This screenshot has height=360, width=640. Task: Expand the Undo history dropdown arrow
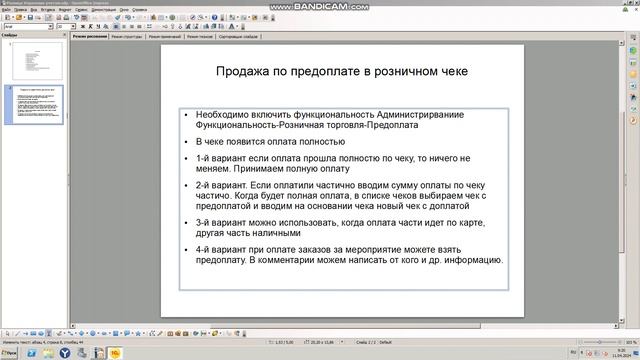coord(133,18)
